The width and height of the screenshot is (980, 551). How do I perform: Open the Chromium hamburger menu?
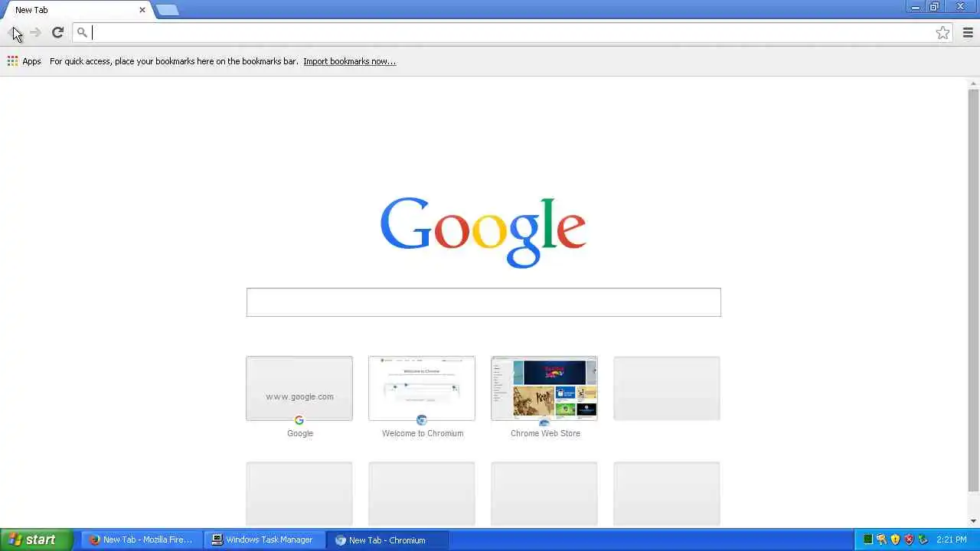968,32
